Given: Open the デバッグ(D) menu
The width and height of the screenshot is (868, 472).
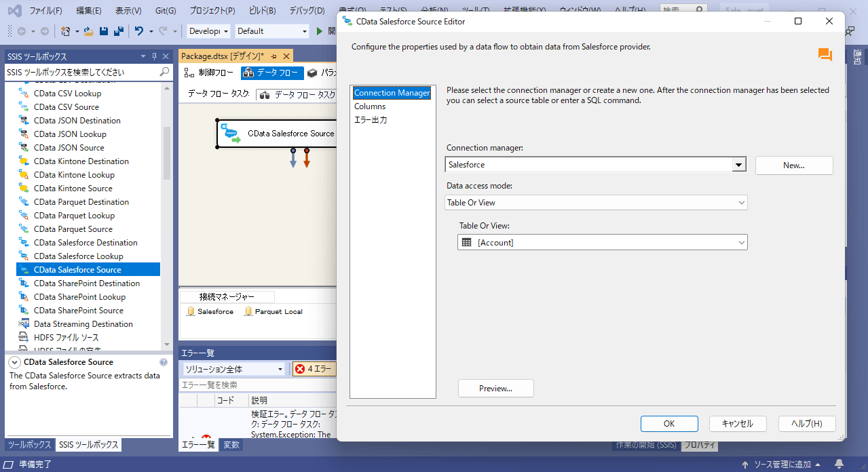Looking at the screenshot, I should coord(307,11).
